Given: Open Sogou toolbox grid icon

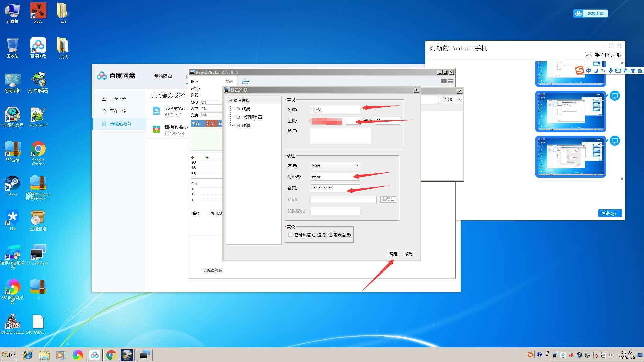Looking at the screenshot, I should coord(640,71).
